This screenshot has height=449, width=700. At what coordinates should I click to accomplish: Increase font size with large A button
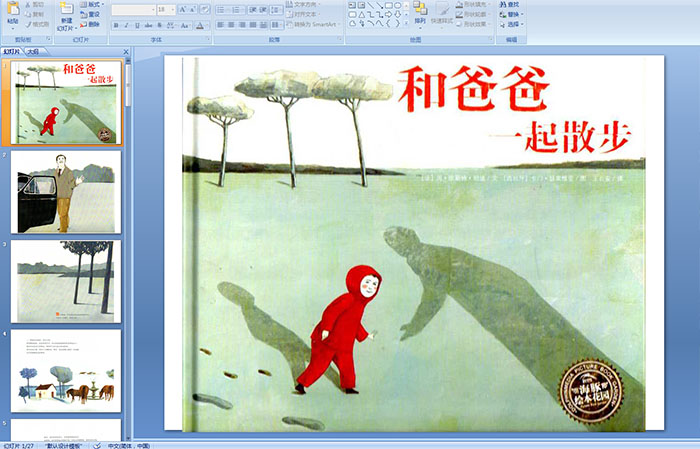pos(183,9)
